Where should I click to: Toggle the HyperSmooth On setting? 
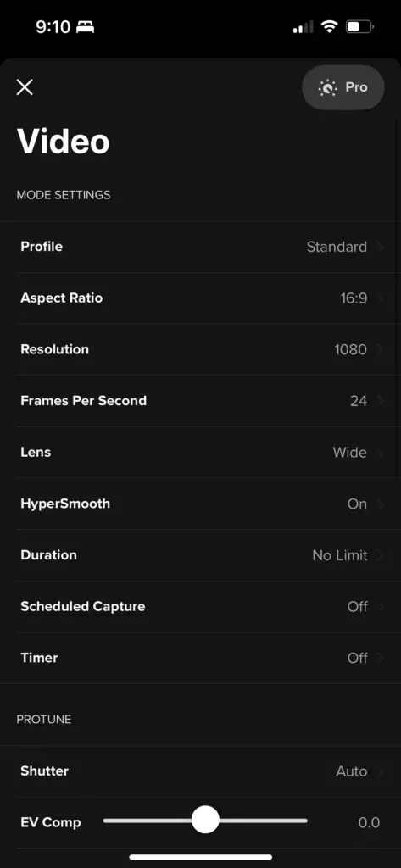click(x=200, y=504)
